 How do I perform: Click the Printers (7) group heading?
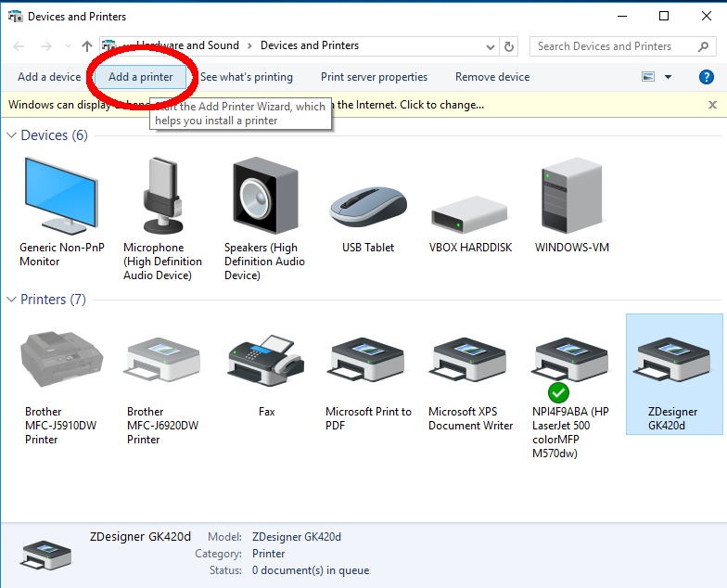point(54,300)
